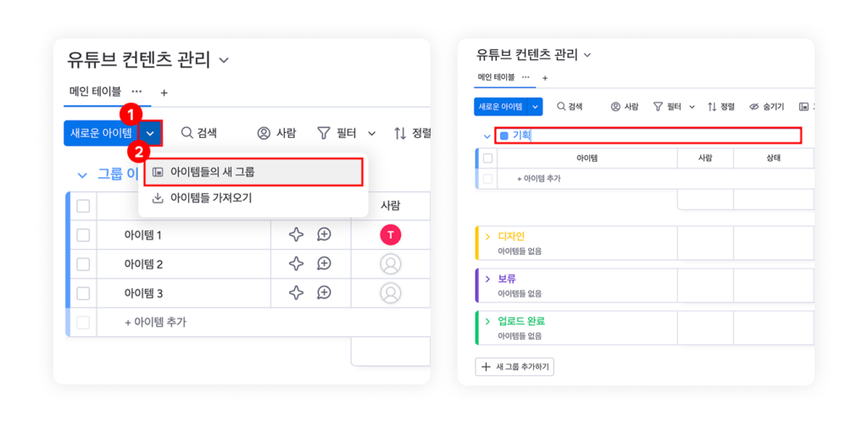This screenshot has height=421, width=868.
Task: Open the 사람 (person) filter in left toolbar
Action: (x=276, y=133)
